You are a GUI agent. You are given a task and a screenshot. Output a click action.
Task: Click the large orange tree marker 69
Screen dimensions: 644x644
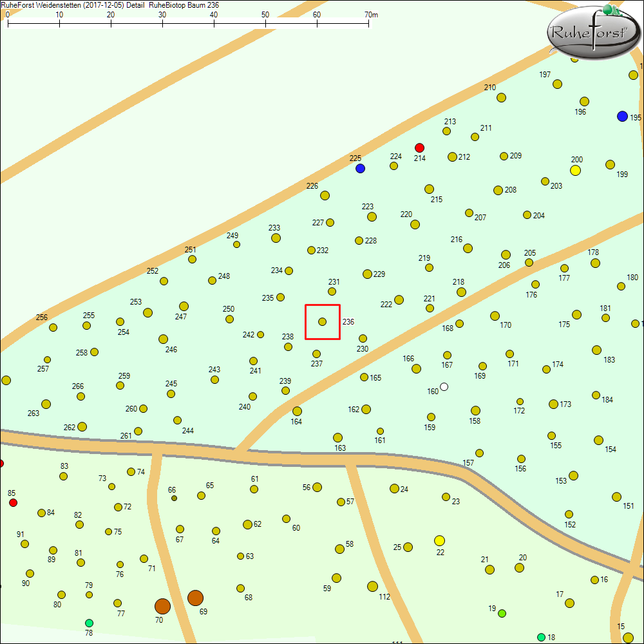coord(195,598)
